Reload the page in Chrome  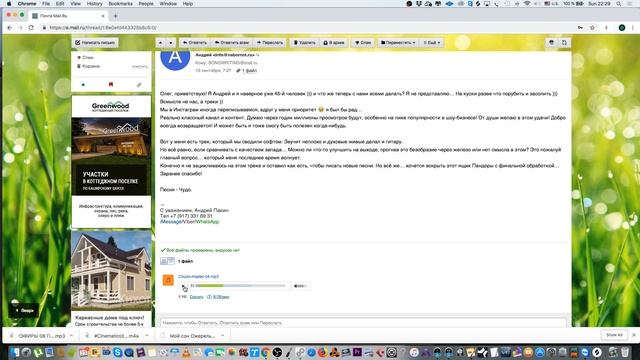tap(31, 27)
